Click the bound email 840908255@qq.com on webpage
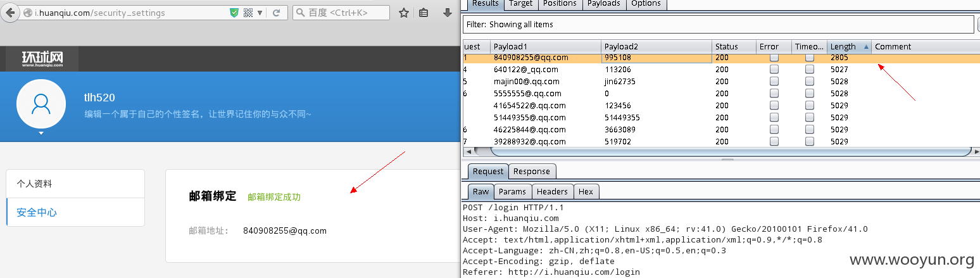Image resolution: width=980 pixels, height=278 pixels. [285, 231]
